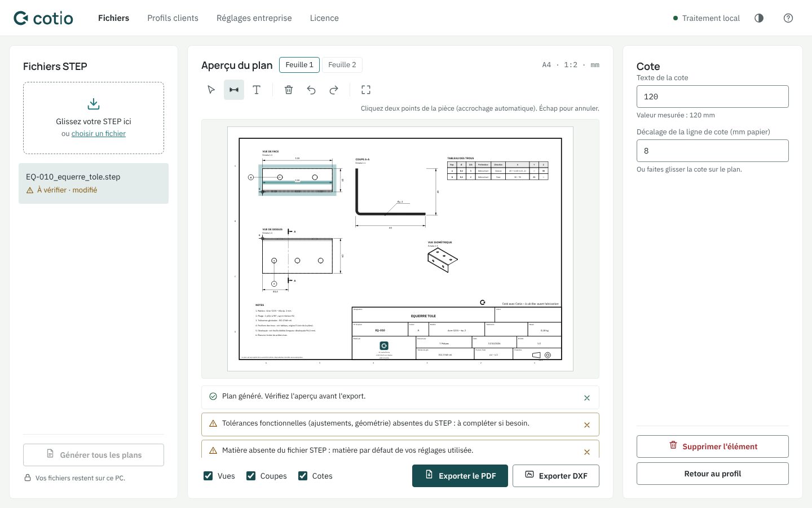Disable the Cotes checkbox

pos(303,476)
